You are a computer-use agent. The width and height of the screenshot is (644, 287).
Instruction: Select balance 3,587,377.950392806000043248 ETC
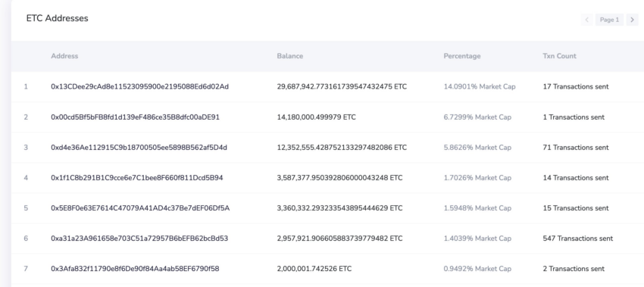[x=339, y=178]
